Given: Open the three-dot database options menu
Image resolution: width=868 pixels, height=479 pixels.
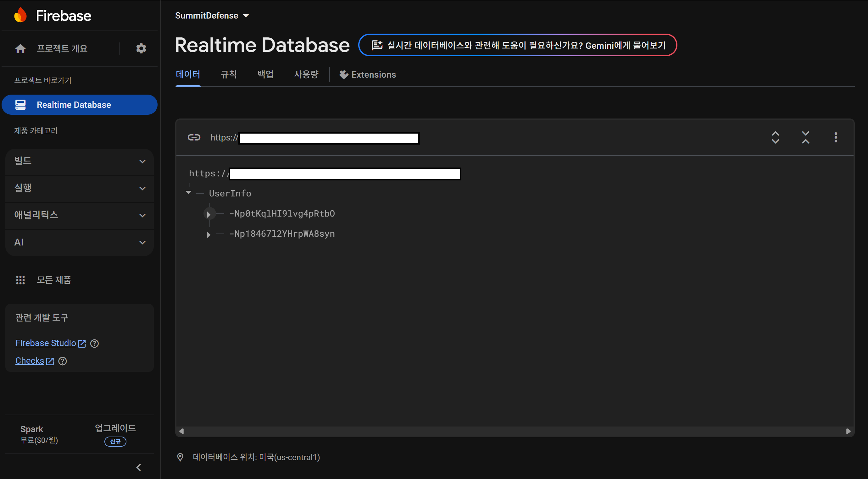Looking at the screenshot, I should 836,137.
